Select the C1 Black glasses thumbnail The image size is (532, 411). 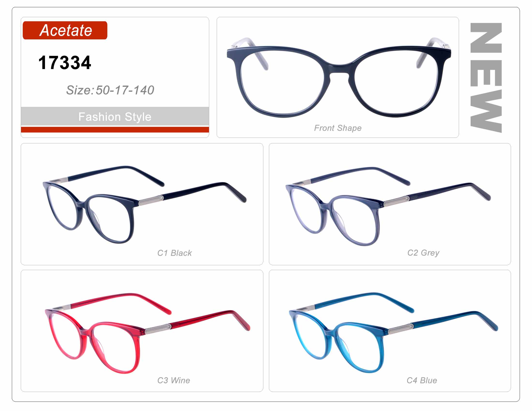[144, 205]
